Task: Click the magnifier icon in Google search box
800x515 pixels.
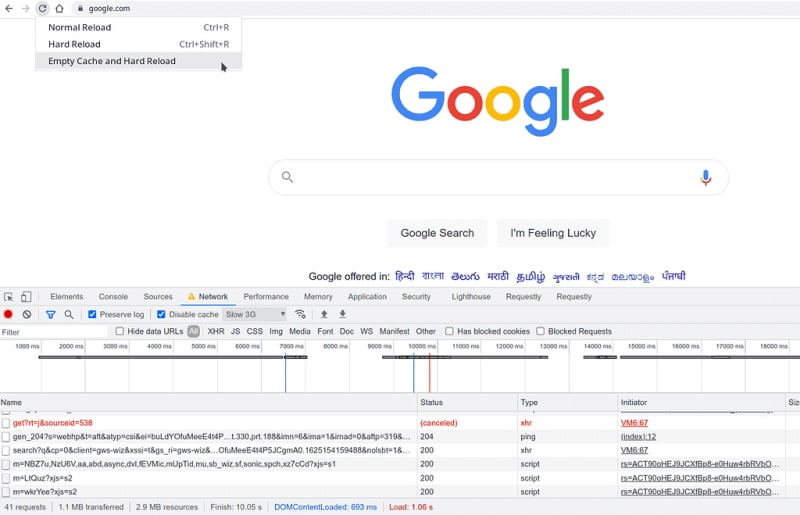Action: pos(287,177)
